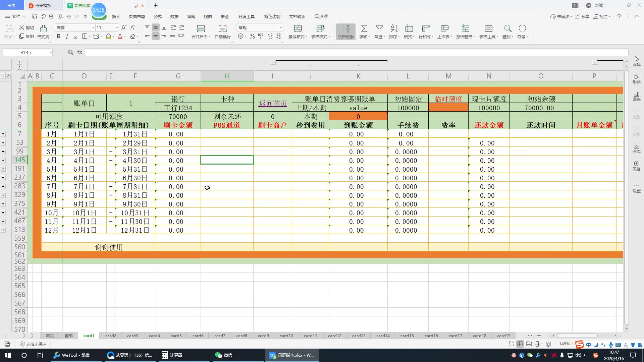Switch to the card2 sheet tab
The image size is (644, 362).
(111, 336)
